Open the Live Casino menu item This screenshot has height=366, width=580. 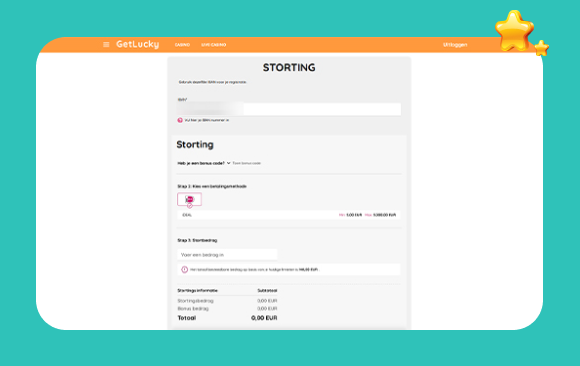[213, 45]
